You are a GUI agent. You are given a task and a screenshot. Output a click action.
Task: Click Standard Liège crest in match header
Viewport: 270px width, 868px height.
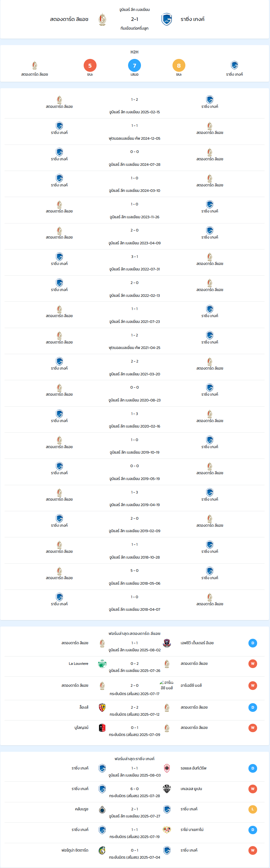pyautogui.click(x=102, y=20)
